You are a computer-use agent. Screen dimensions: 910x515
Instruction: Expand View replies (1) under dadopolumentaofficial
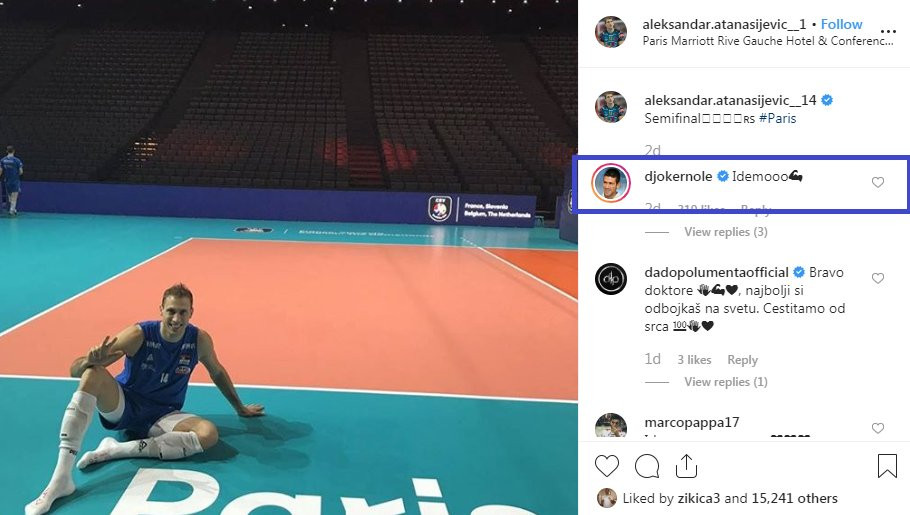(725, 381)
